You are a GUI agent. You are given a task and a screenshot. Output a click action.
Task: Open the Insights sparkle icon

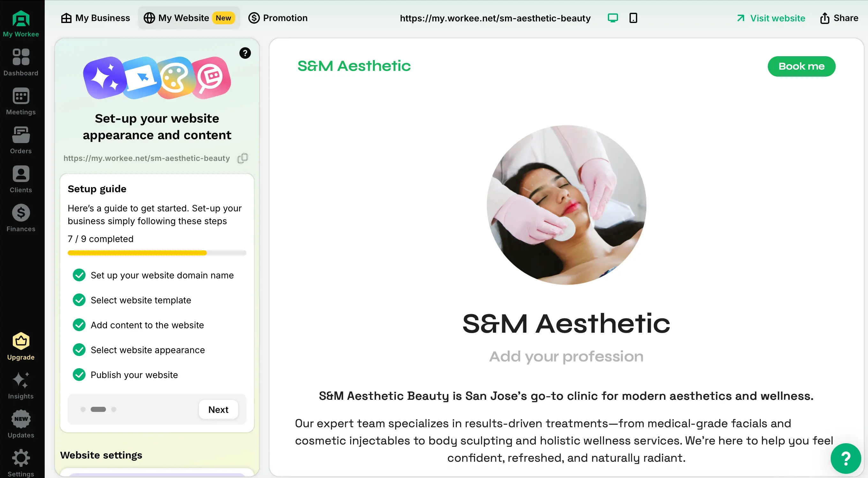[21, 380]
